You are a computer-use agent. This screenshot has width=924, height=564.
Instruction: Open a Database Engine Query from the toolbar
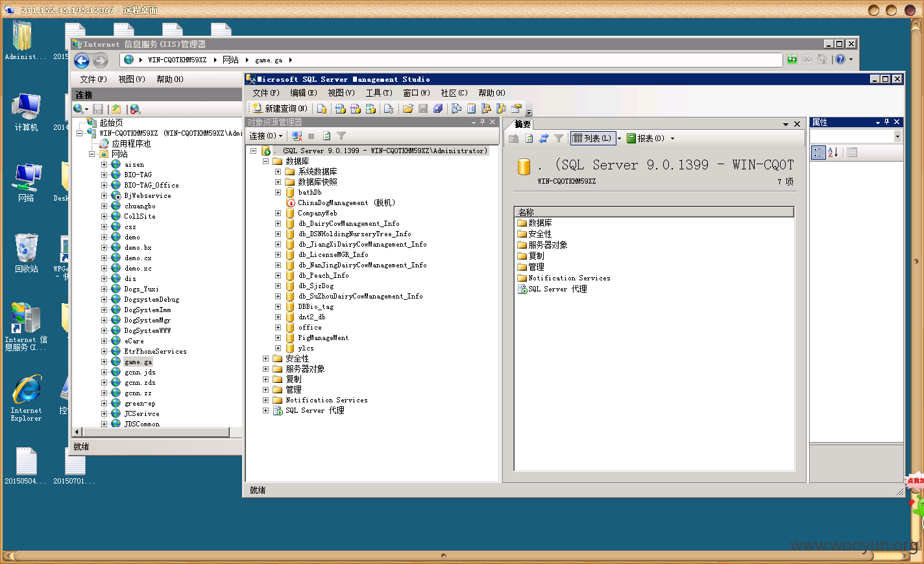[x=322, y=108]
